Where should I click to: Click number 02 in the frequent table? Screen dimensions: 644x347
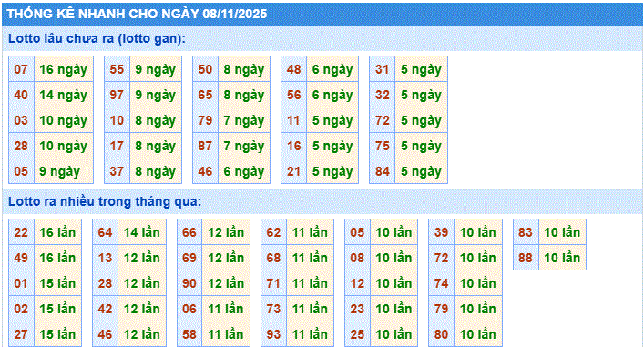point(21,309)
